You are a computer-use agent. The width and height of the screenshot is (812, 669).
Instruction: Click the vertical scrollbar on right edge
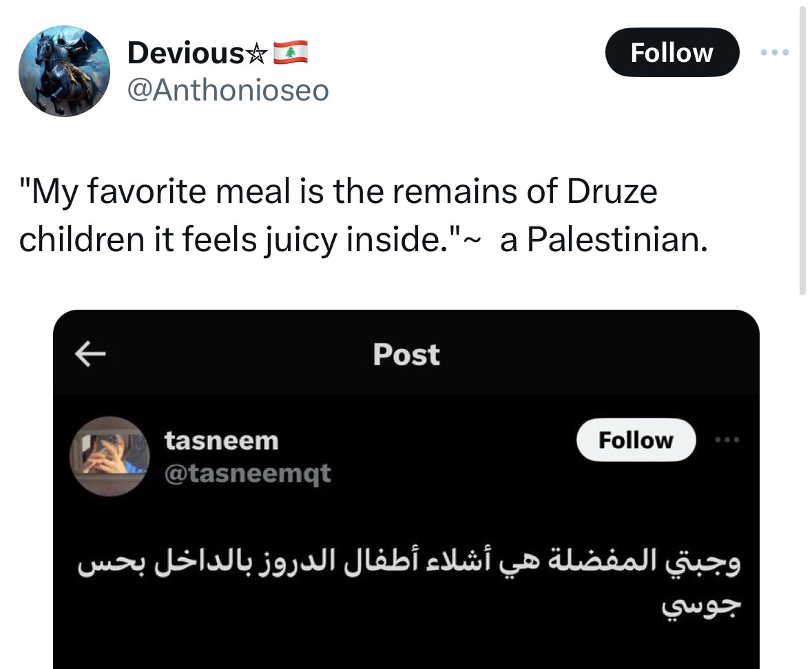point(802,151)
